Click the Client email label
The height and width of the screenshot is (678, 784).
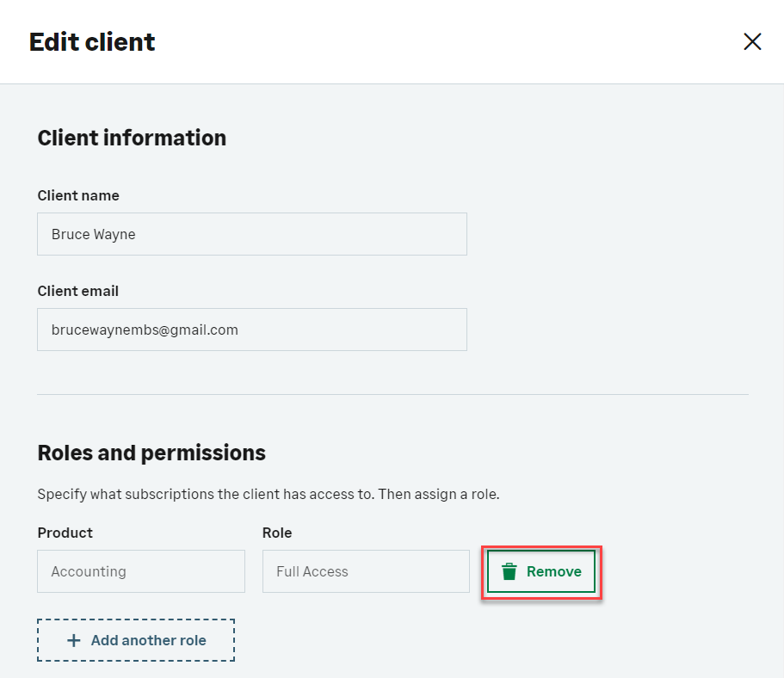[x=78, y=291]
